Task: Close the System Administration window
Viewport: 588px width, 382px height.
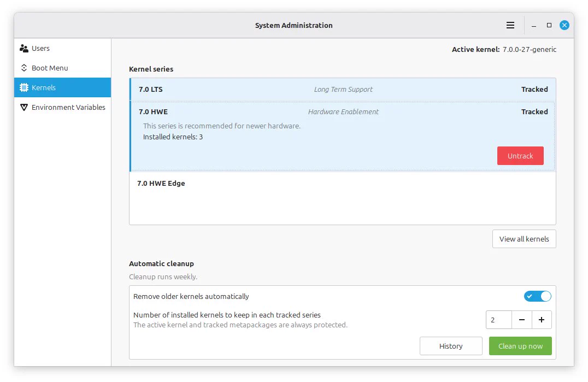Action: click(x=565, y=25)
